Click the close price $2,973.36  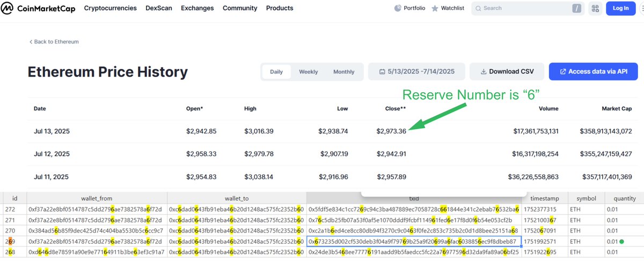(x=391, y=131)
